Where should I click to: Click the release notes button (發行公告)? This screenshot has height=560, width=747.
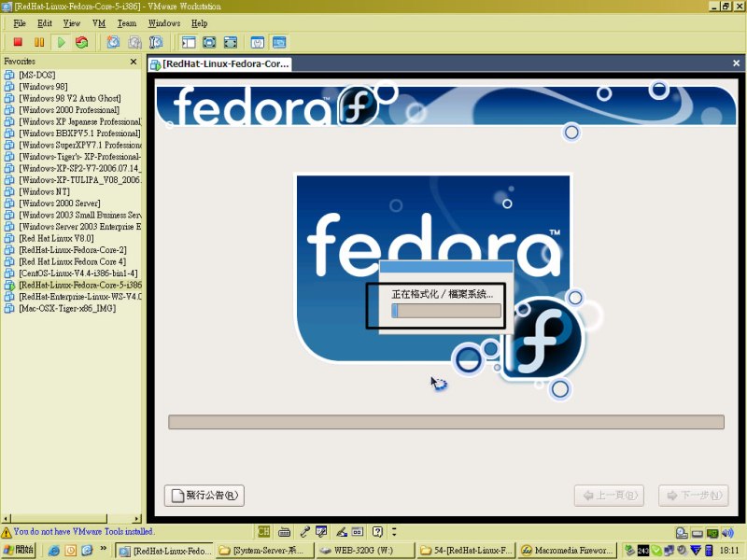point(204,496)
